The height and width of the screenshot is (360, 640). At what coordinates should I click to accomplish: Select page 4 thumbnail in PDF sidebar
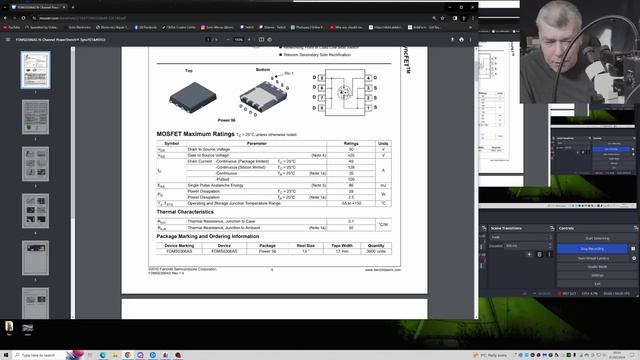pos(36,211)
